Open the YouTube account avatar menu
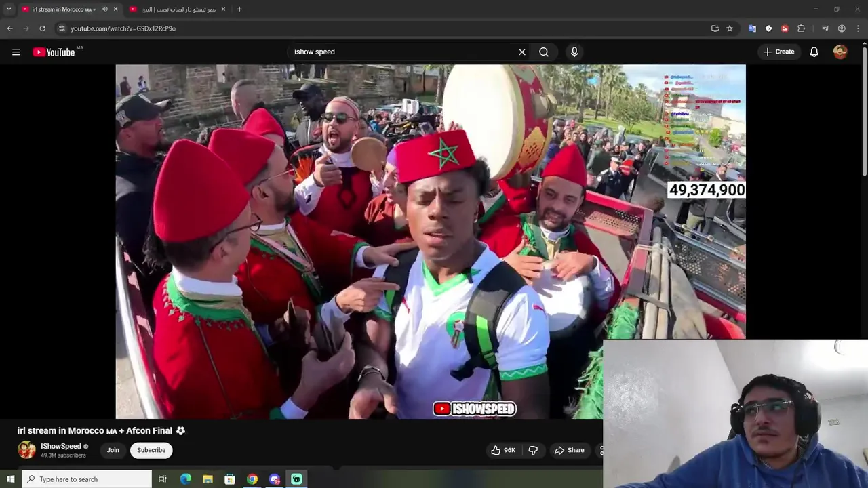Image resolution: width=868 pixels, height=488 pixels. click(840, 52)
